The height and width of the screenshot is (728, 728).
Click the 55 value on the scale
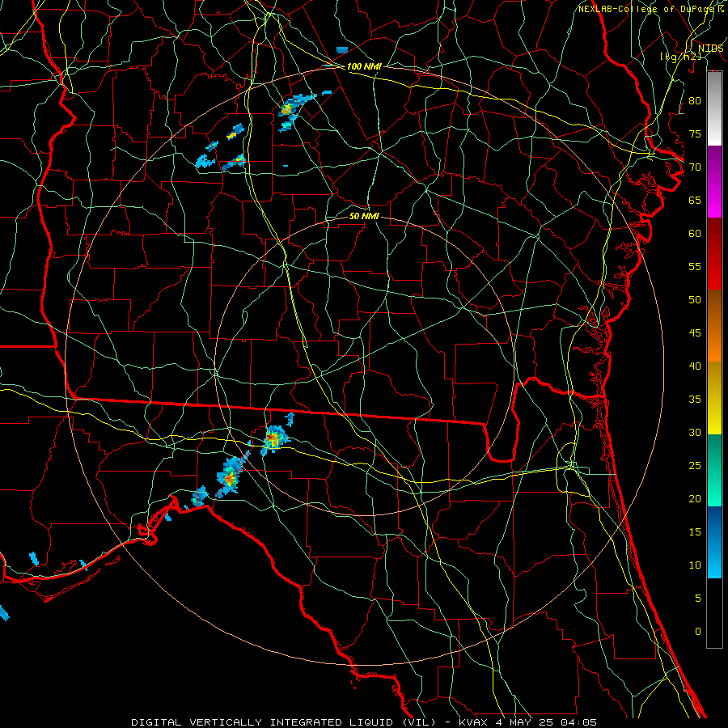tap(695, 267)
